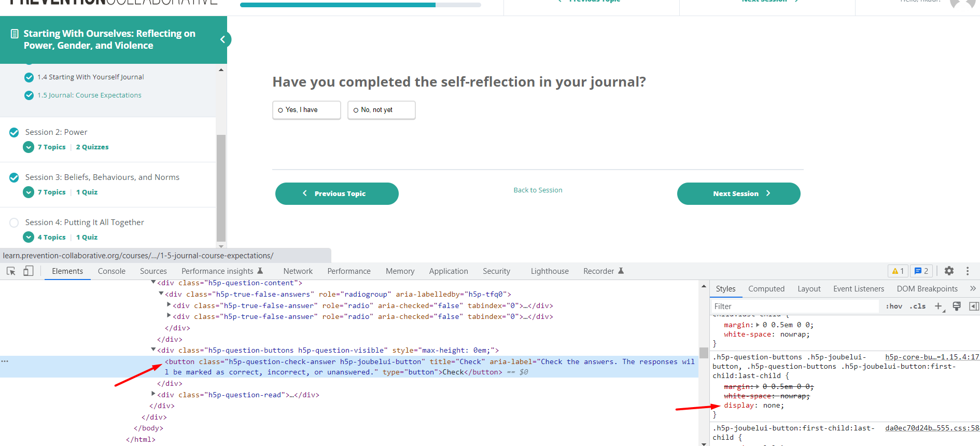
Task: Open the Recorder tab
Action: [604, 271]
